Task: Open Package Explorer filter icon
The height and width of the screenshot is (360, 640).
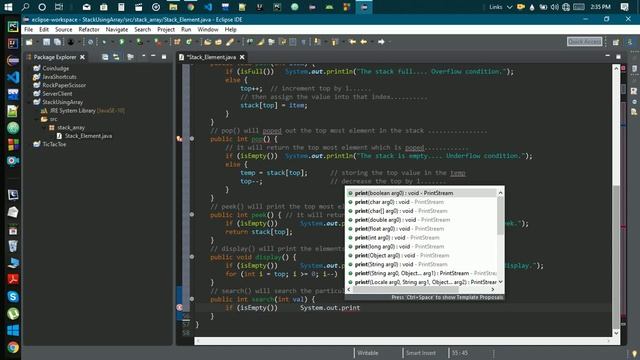Action: pyautogui.click(x=130, y=57)
